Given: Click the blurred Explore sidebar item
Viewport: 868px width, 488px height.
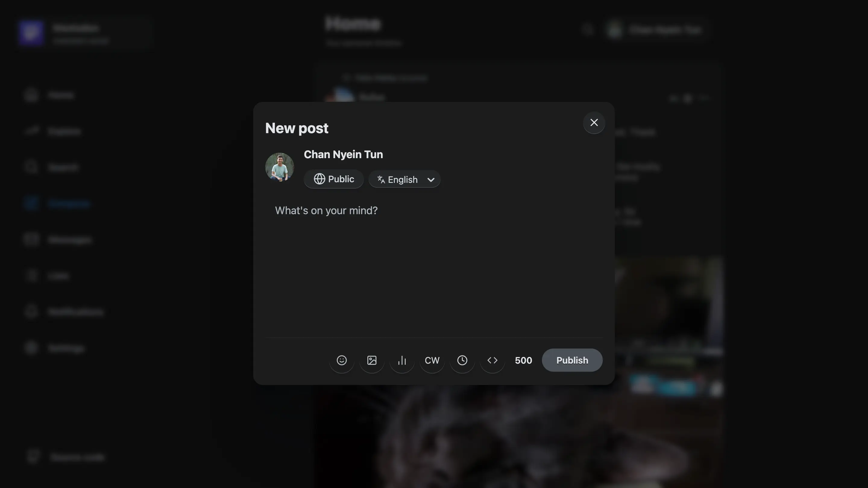Looking at the screenshot, I should [64, 131].
